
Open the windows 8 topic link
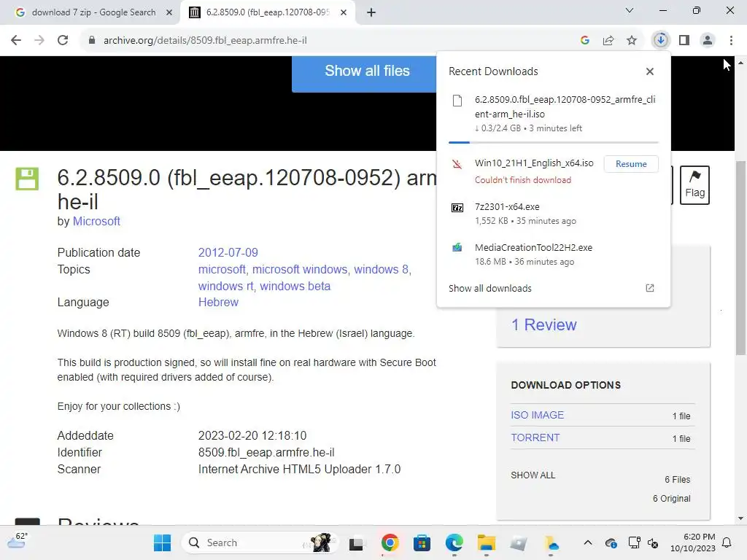pyautogui.click(x=381, y=270)
